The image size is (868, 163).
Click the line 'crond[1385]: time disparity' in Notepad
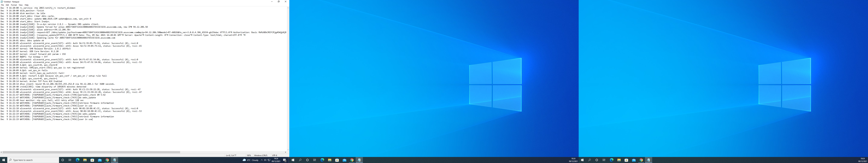43,87
